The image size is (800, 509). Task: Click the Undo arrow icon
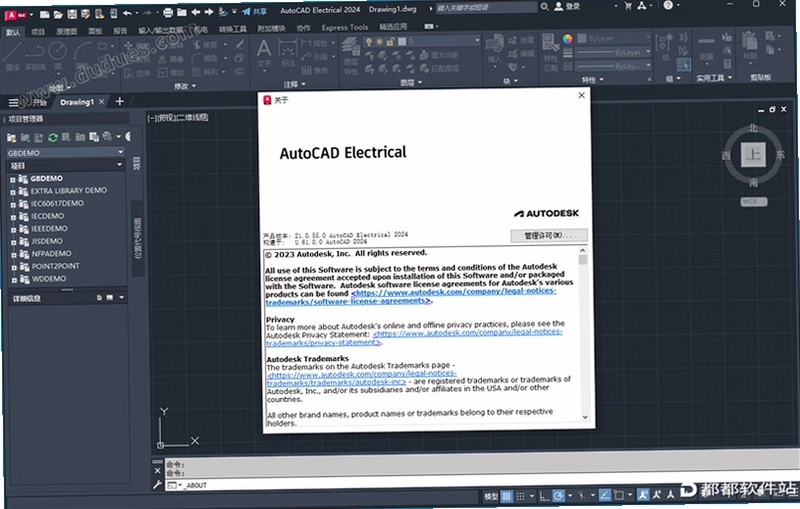pos(128,13)
